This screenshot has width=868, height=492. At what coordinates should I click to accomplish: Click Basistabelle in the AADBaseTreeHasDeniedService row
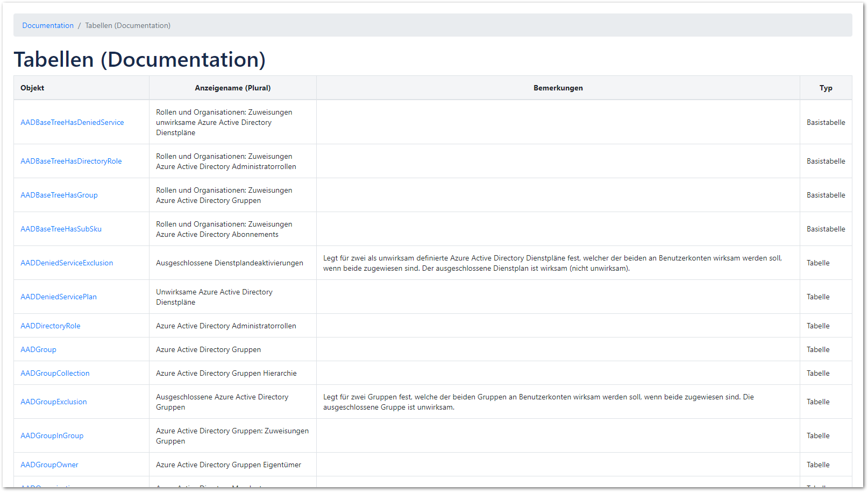826,122
